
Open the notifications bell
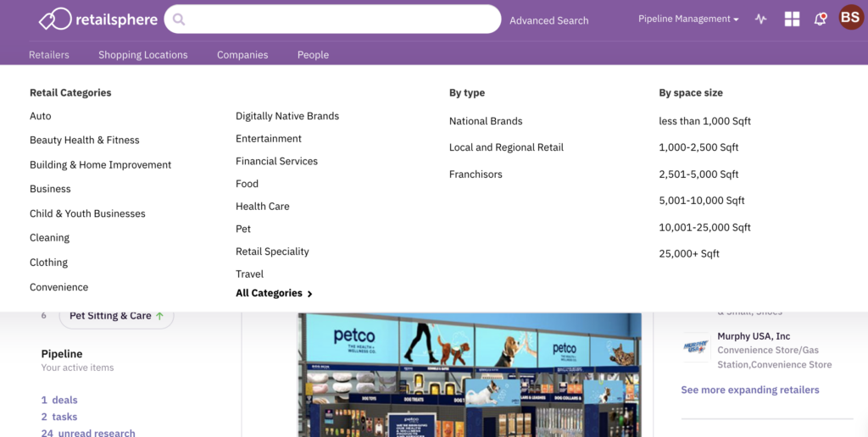coord(820,19)
